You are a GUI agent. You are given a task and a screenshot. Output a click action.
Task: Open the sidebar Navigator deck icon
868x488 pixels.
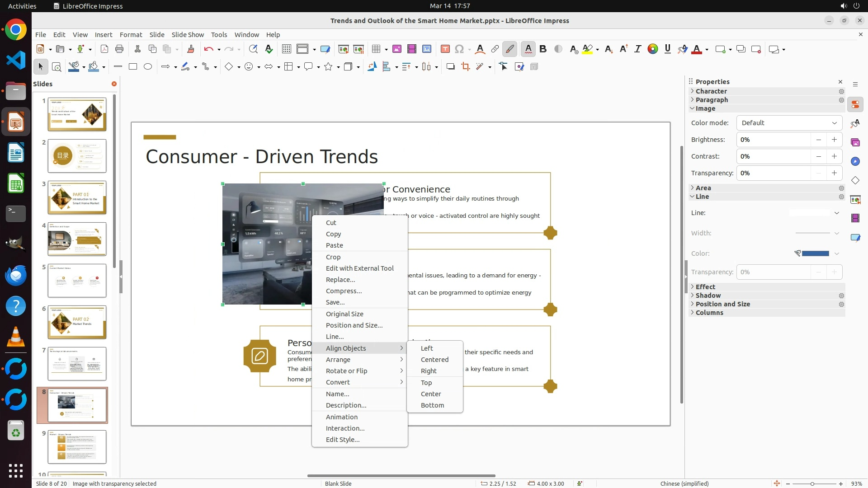pyautogui.click(x=855, y=162)
